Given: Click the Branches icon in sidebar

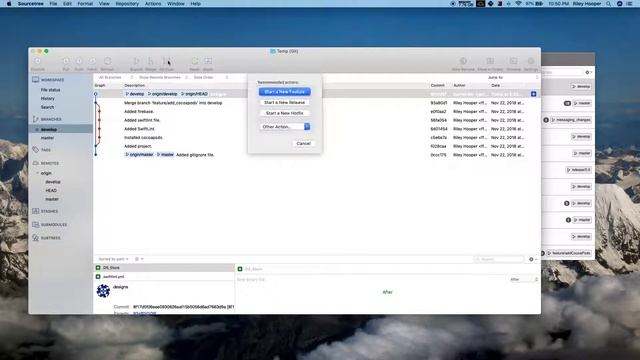Looking at the screenshot, I should tap(36, 119).
